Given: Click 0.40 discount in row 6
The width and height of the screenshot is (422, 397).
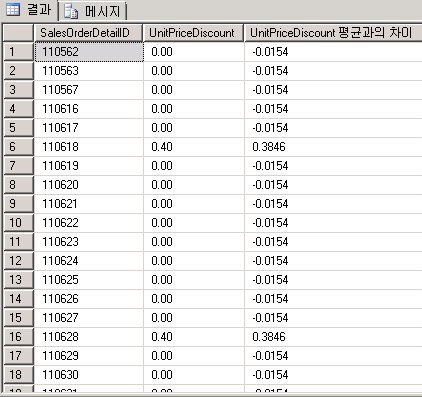Looking at the screenshot, I should pyautogui.click(x=194, y=147).
